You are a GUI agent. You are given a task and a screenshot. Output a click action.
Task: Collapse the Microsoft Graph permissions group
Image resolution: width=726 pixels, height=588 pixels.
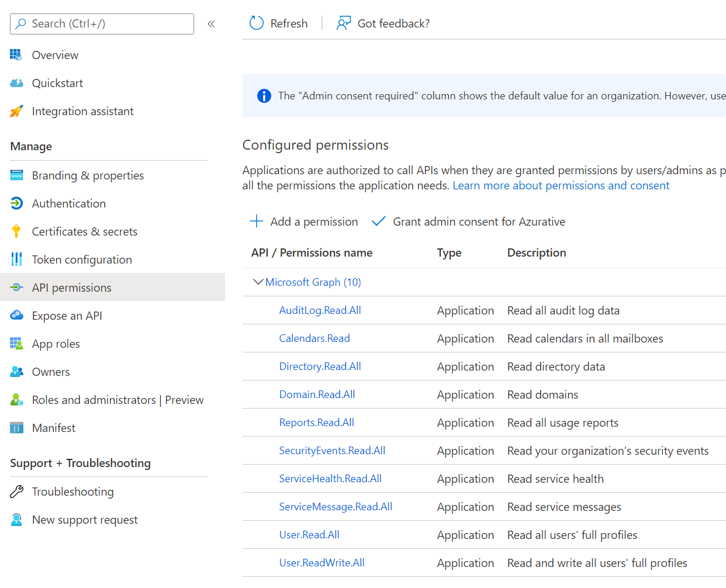pyautogui.click(x=258, y=282)
